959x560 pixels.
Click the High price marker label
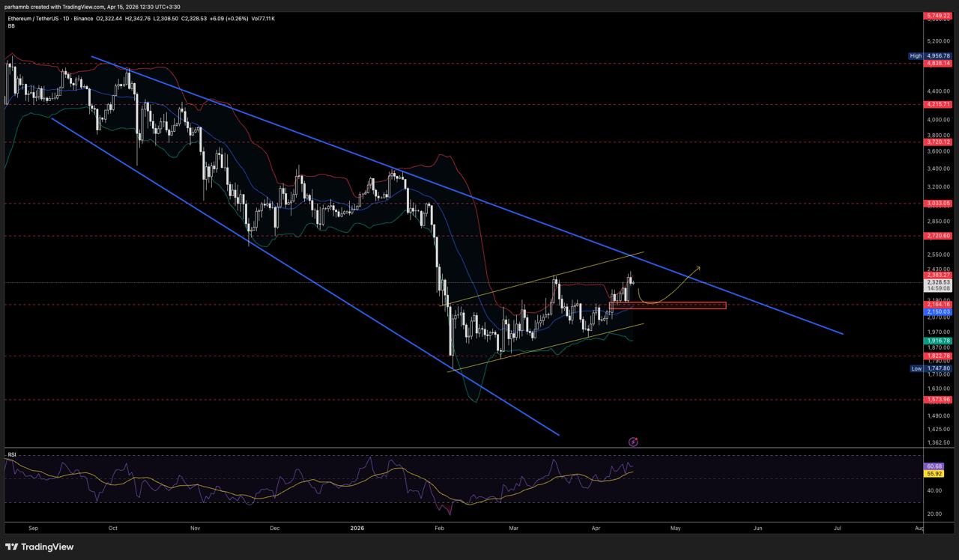[916, 55]
